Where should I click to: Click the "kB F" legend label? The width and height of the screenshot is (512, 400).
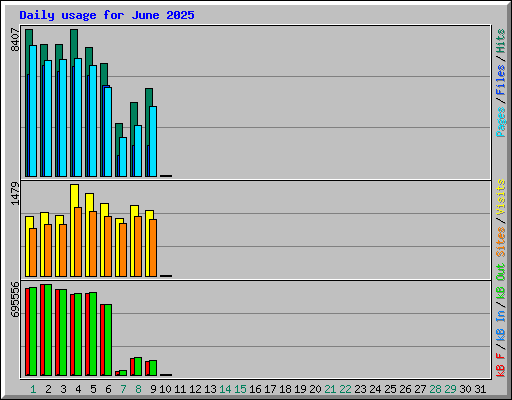click(x=501, y=365)
